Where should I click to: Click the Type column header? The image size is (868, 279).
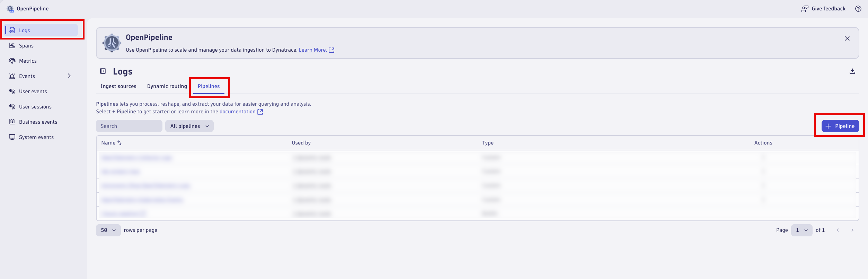tap(488, 143)
